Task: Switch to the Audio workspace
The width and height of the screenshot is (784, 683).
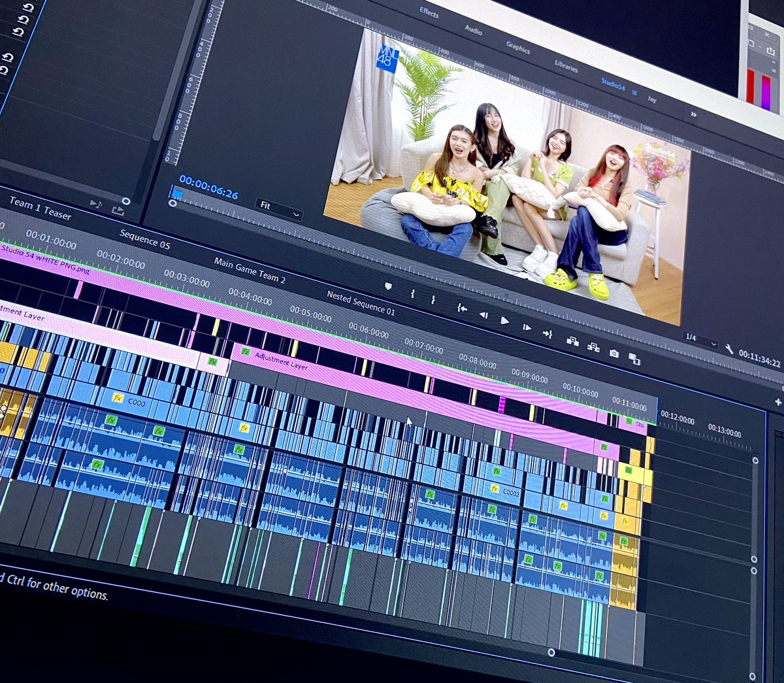Action: (474, 30)
